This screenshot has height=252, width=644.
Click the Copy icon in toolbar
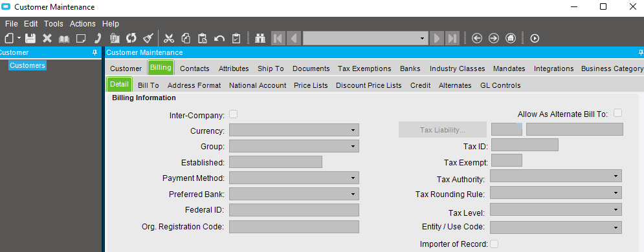pos(186,38)
